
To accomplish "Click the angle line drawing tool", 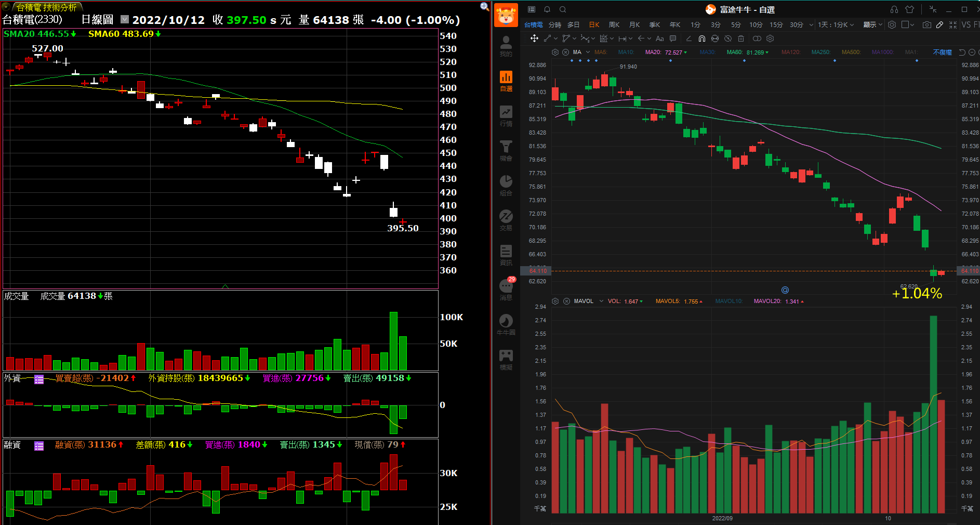I will pyautogui.click(x=688, y=38).
